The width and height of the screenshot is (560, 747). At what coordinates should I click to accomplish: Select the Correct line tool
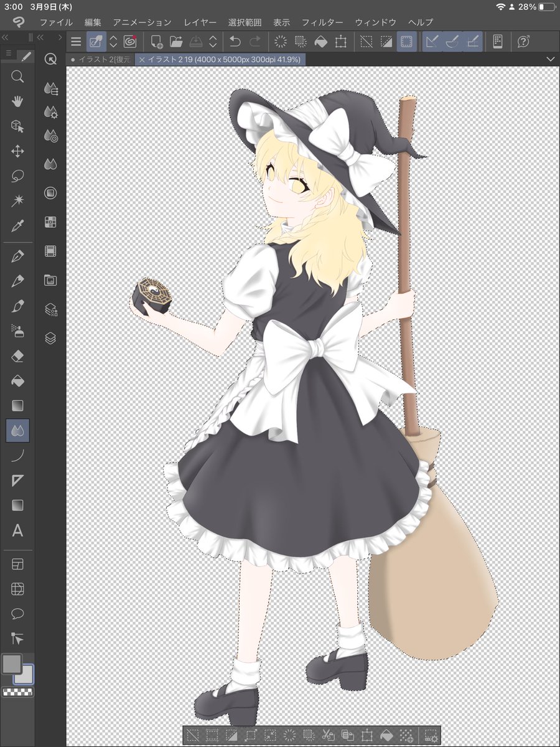click(17, 639)
